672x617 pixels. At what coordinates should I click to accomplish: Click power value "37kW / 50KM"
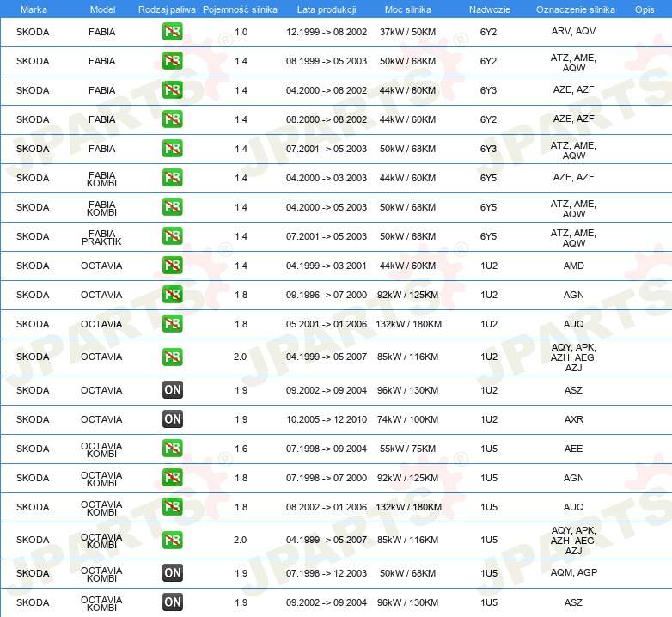pos(407,32)
